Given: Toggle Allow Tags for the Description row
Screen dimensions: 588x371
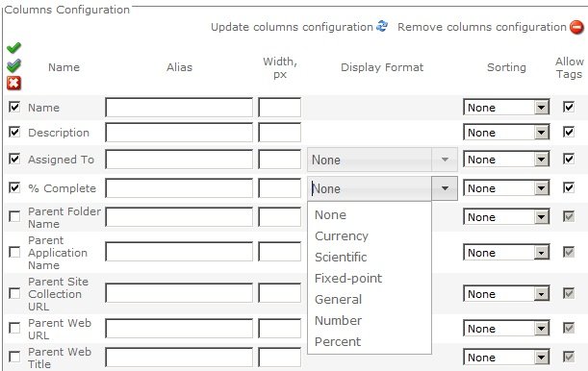Looking at the screenshot, I should (569, 132).
